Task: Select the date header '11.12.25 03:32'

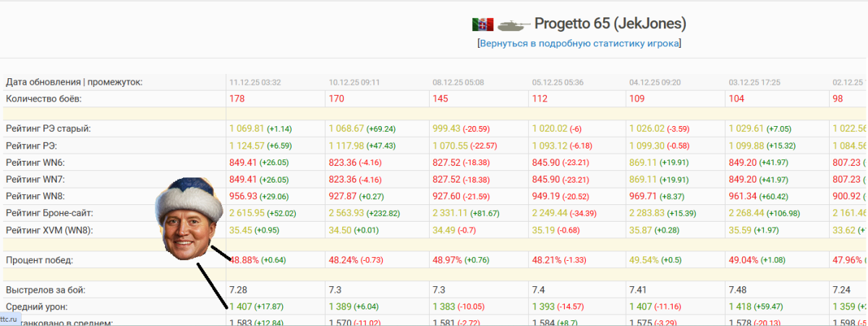Action: 255,83
